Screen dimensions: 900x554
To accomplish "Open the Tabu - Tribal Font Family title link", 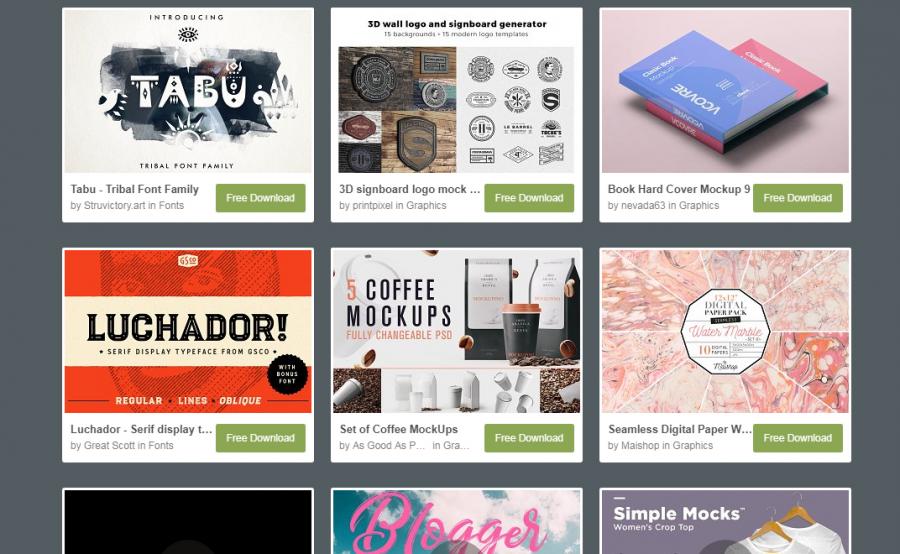I will tap(134, 189).
